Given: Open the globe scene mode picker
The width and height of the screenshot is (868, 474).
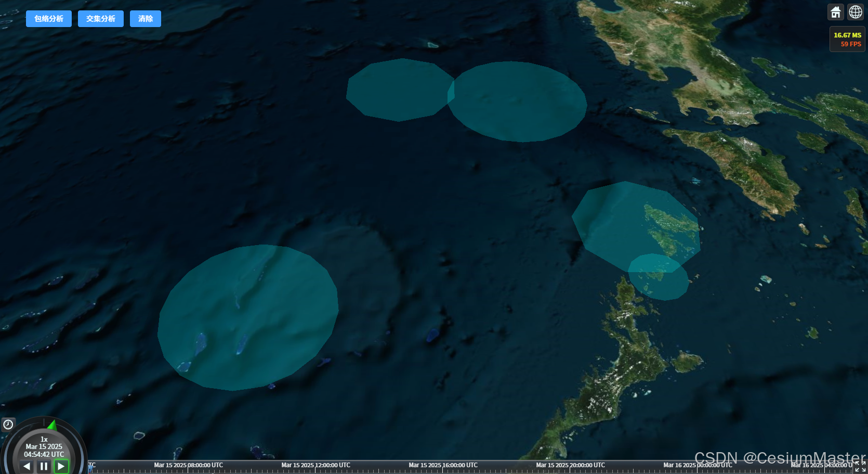Looking at the screenshot, I should point(856,12).
